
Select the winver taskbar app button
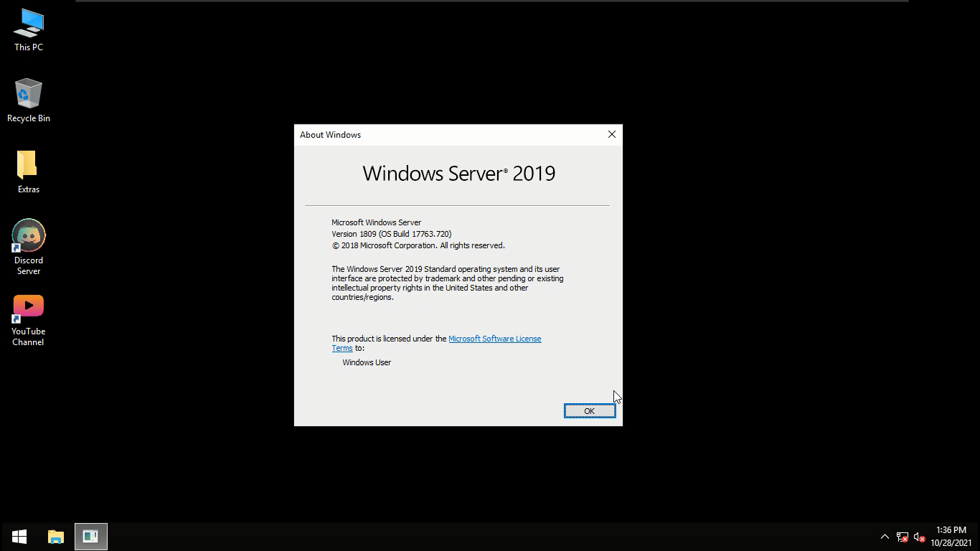(x=90, y=537)
